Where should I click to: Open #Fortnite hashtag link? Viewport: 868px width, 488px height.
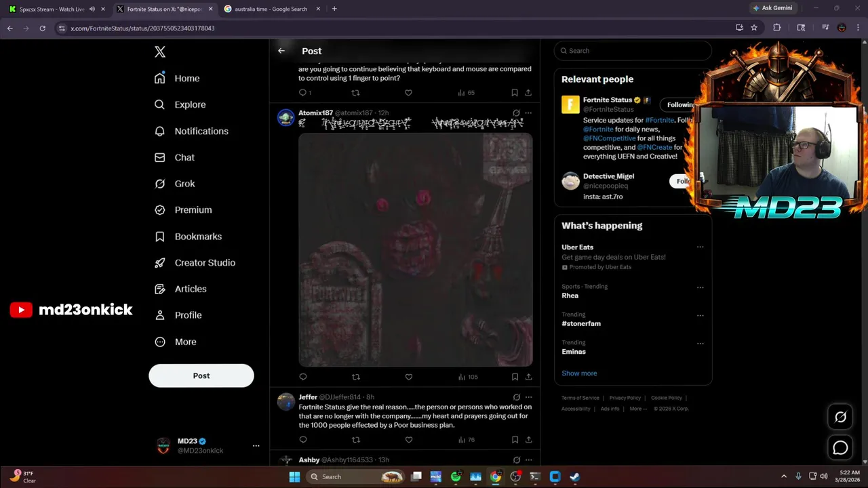click(660, 120)
